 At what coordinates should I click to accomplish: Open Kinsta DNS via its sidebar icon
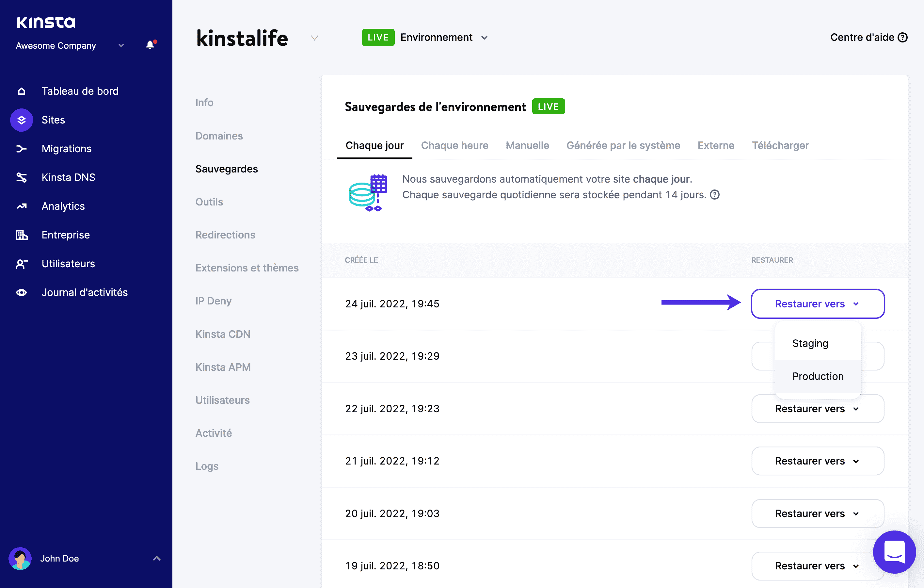click(21, 177)
